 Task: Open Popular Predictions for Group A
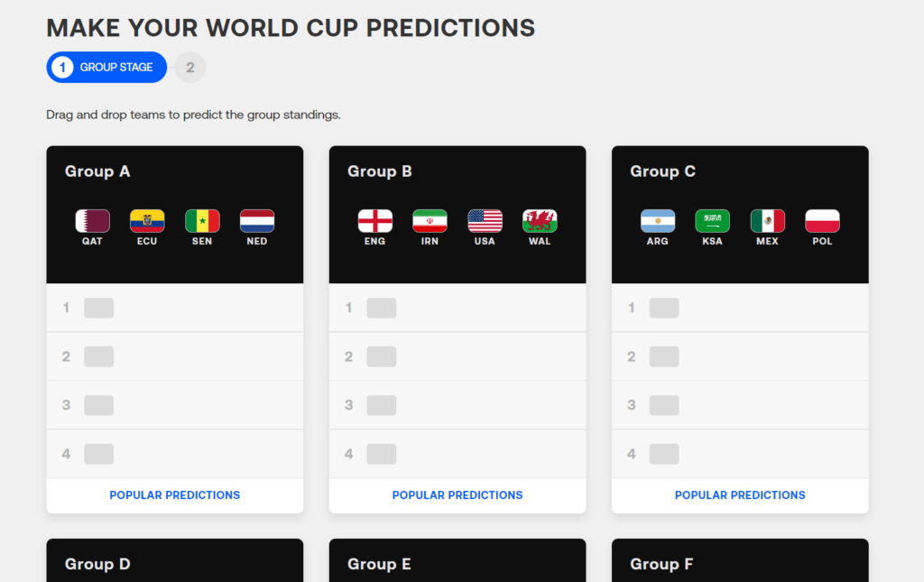pos(175,495)
